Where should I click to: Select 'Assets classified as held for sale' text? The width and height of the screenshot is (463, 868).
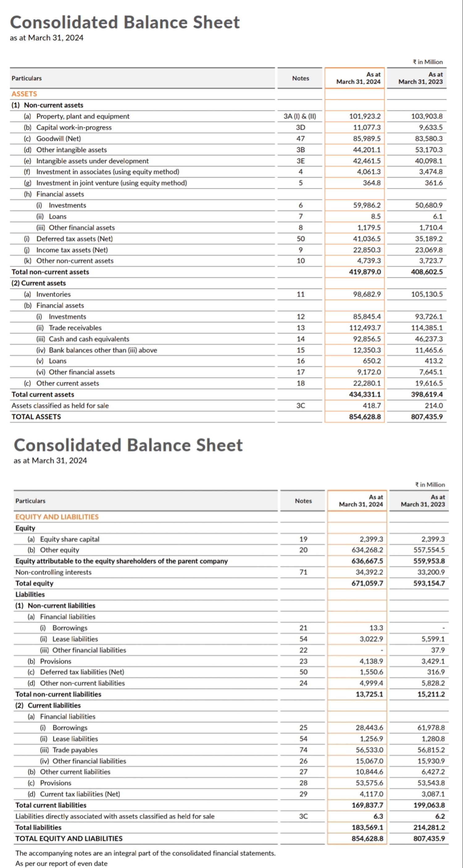[x=60, y=406]
